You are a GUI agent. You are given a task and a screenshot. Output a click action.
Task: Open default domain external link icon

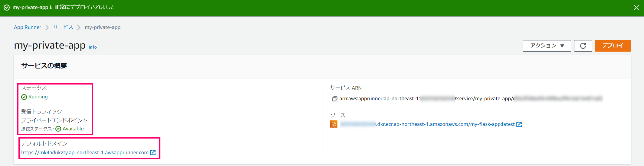(x=153, y=153)
